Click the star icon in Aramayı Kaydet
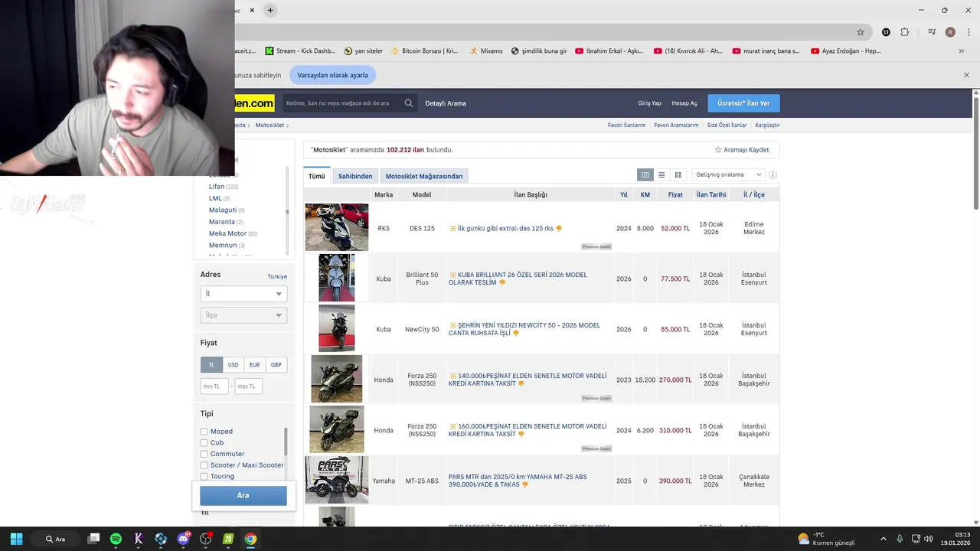980x551 pixels. (718, 150)
